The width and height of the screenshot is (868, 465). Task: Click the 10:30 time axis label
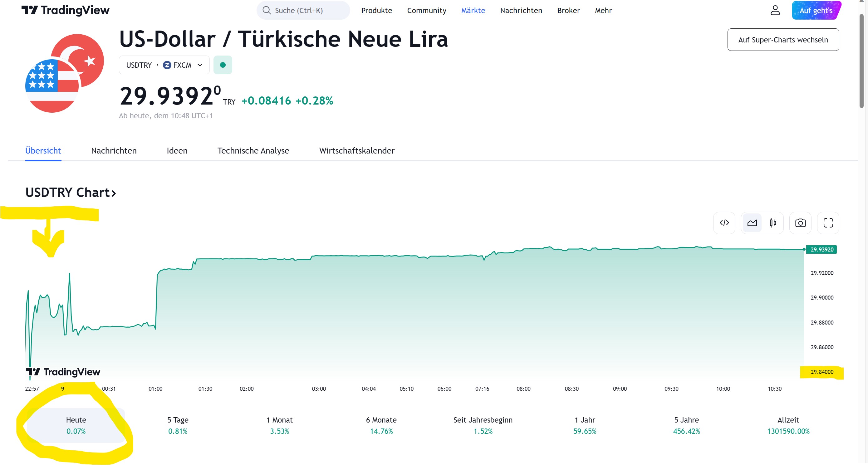775,389
